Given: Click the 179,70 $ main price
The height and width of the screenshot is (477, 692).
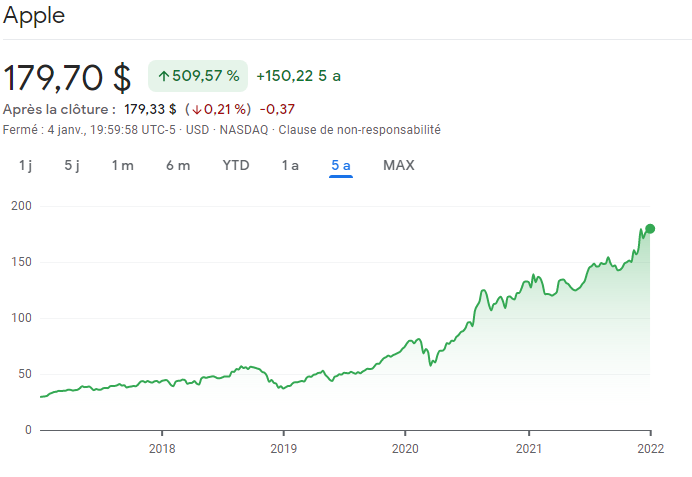Looking at the screenshot, I should [68, 77].
